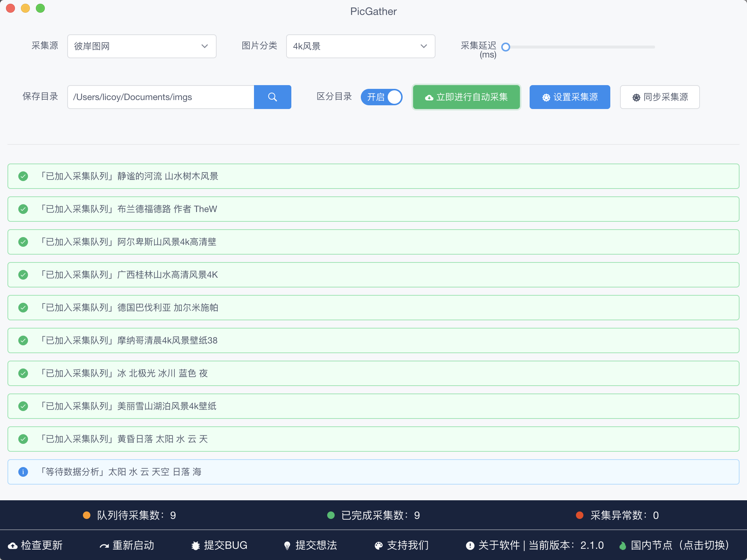Click green check on 静谧的河流 entry
This screenshot has height=560, width=747.
(x=23, y=176)
